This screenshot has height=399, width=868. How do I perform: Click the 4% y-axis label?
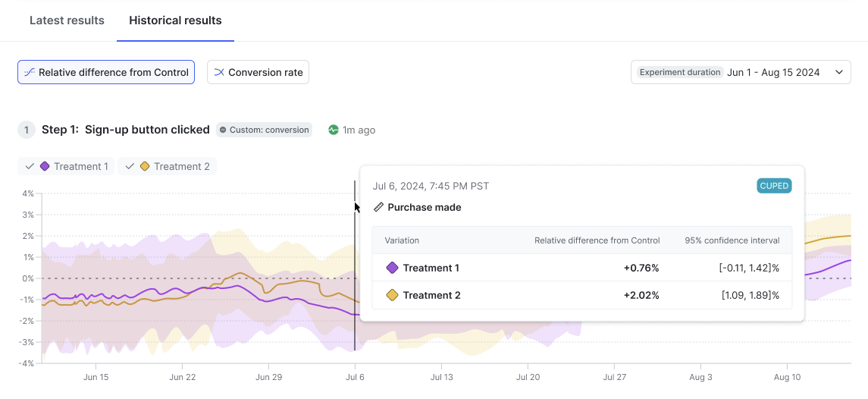click(x=28, y=193)
